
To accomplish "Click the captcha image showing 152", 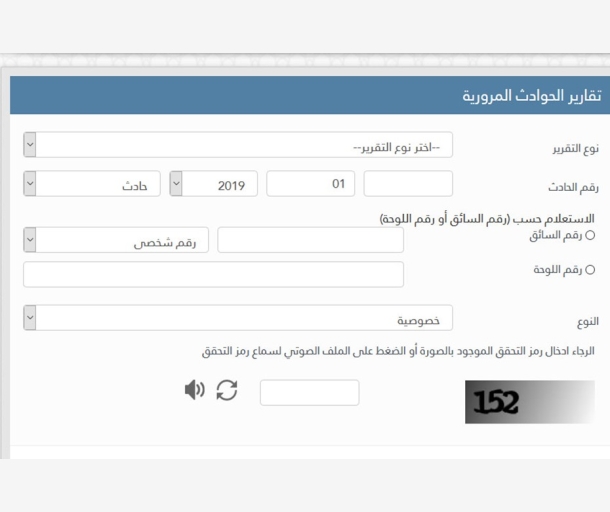I will (530, 402).
